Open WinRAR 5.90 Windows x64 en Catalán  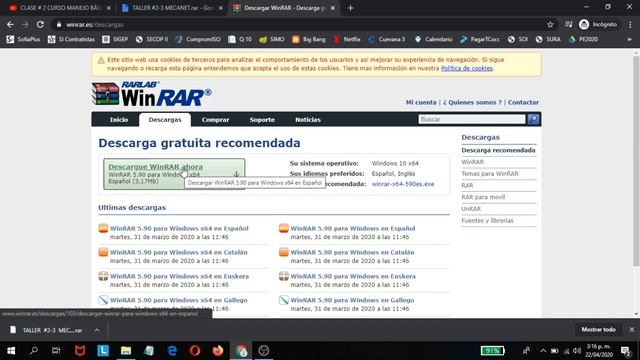(178, 253)
